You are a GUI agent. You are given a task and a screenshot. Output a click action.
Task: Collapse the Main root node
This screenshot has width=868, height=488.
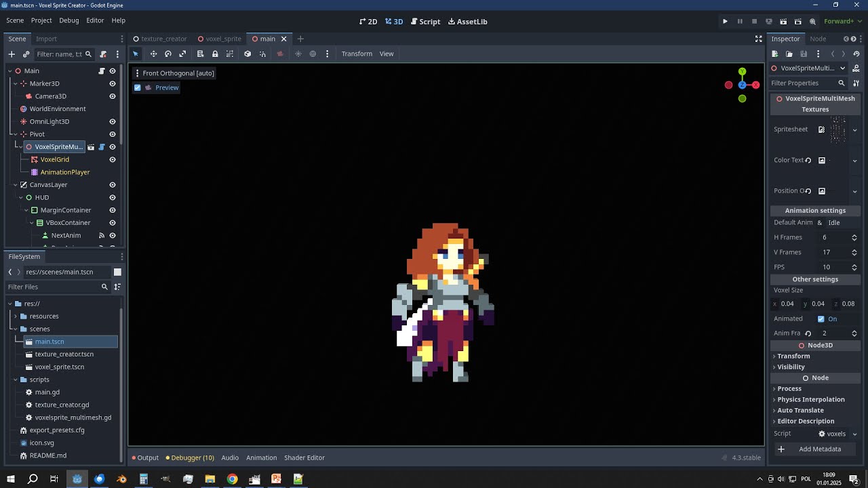pos(10,70)
